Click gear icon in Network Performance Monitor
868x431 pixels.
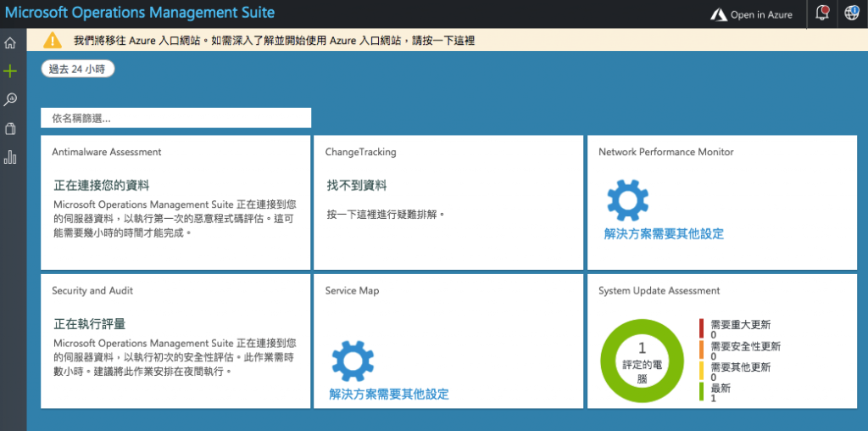[x=627, y=200]
